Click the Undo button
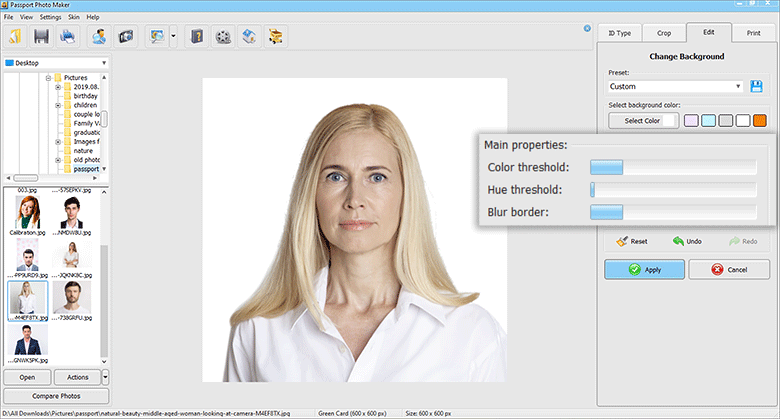This screenshot has width=780, height=419. tap(687, 241)
